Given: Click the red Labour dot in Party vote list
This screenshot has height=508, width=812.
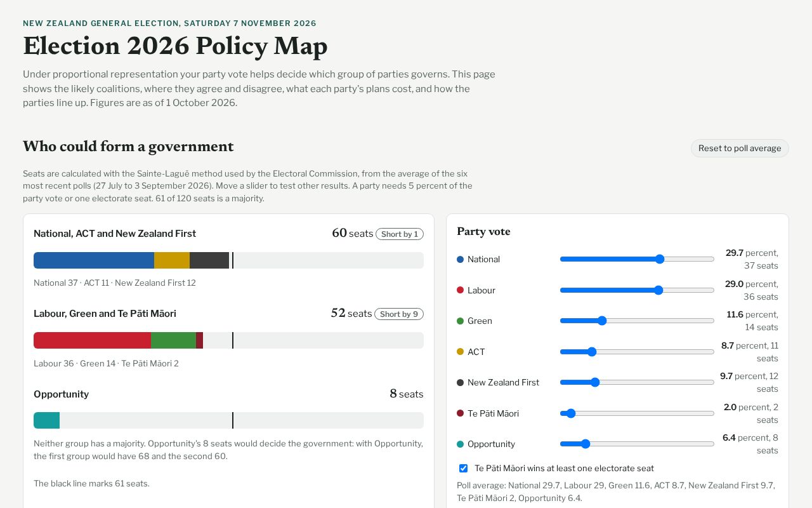Looking at the screenshot, I should [461, 290].
